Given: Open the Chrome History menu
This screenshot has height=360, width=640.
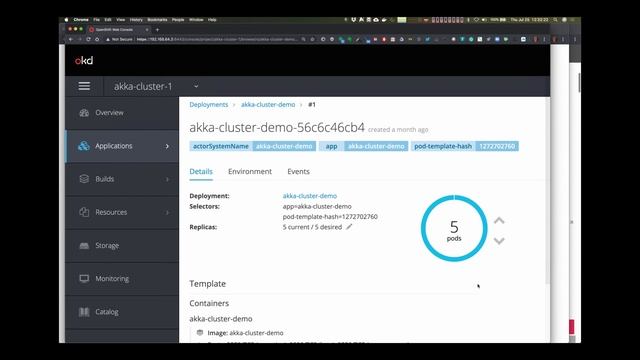Looking at the screenshot, I should [136, 20].
